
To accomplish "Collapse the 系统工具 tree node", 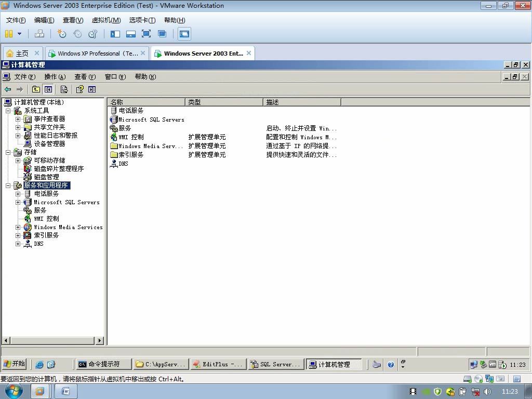I will [x=8, y=111].
